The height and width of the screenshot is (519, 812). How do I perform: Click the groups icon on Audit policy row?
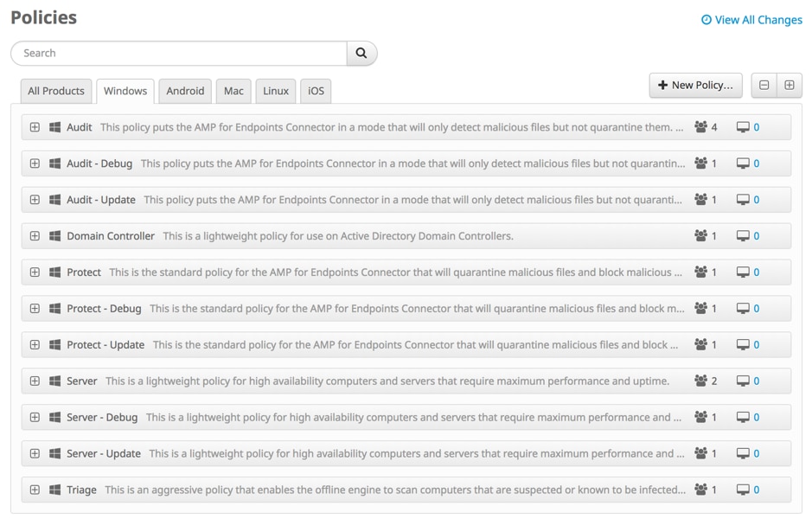(700, 127)
